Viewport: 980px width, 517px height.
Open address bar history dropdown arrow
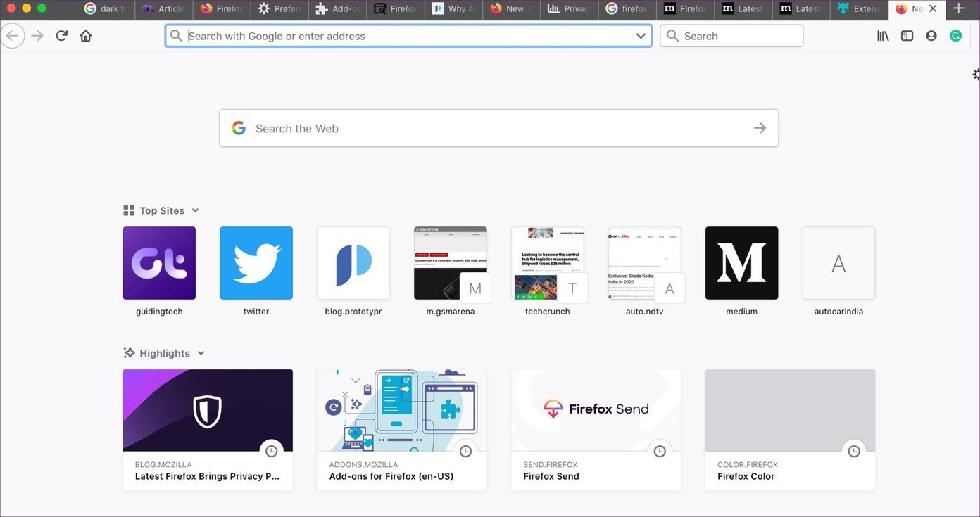641,36
